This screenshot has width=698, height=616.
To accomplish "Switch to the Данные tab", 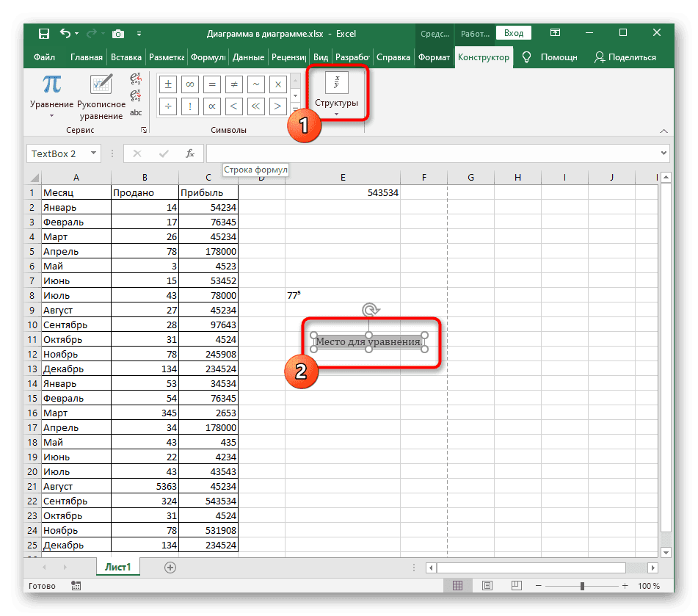I will [x=248, y=57].
